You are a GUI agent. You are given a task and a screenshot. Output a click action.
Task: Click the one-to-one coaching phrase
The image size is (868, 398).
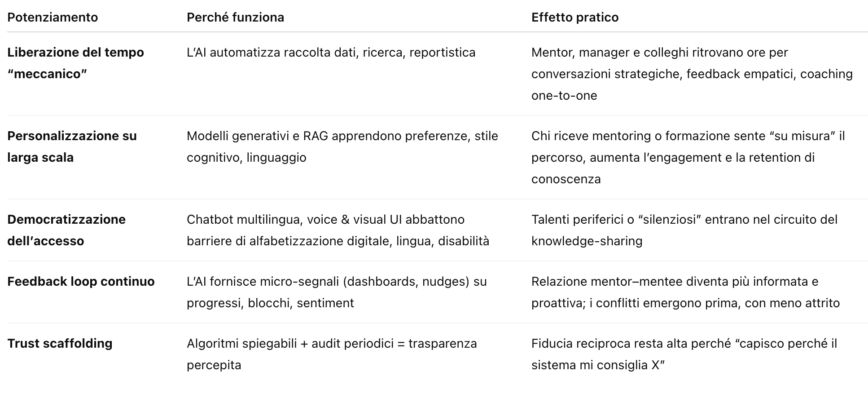(564, 95)
